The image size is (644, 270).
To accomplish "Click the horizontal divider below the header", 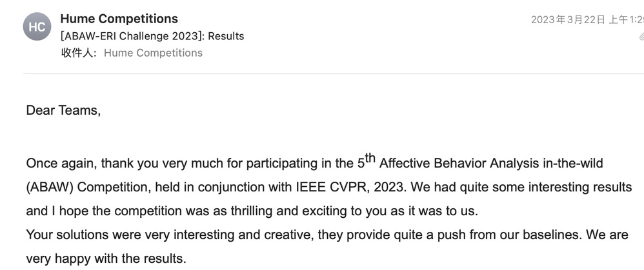I will tap(322, 73).
